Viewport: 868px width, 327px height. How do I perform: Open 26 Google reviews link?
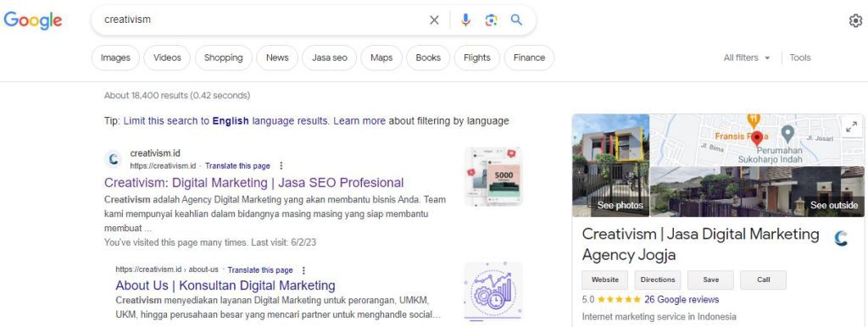(682, 300)
